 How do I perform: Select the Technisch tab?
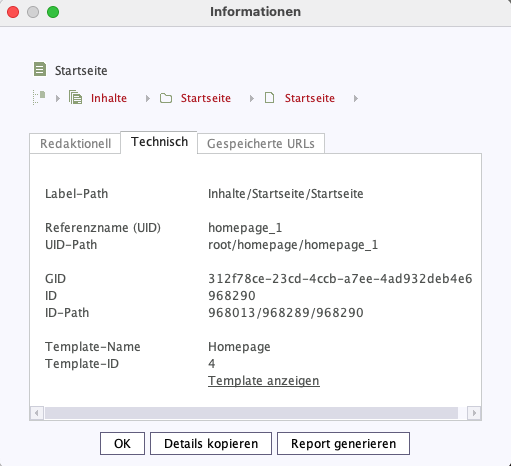[159, 142]
